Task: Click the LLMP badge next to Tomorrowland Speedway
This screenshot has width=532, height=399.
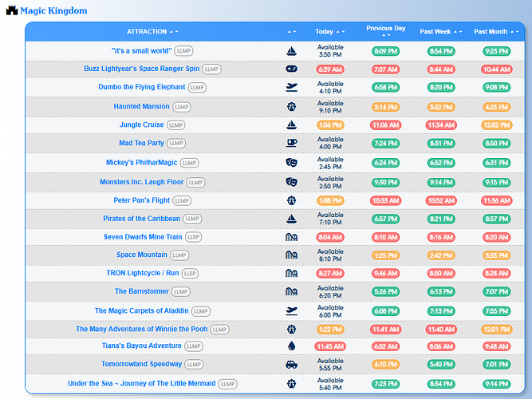Action: [x=194, y=365]
